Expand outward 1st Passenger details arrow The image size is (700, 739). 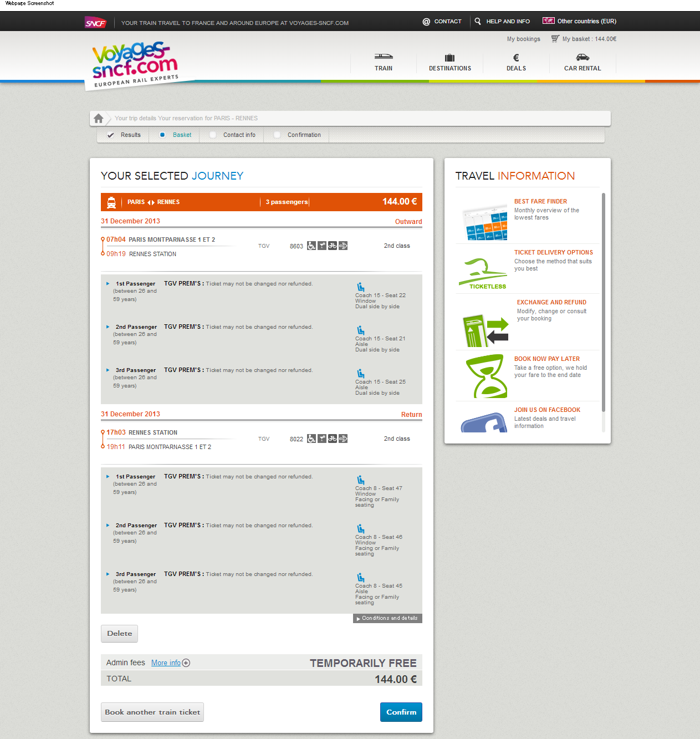[108, 284]
